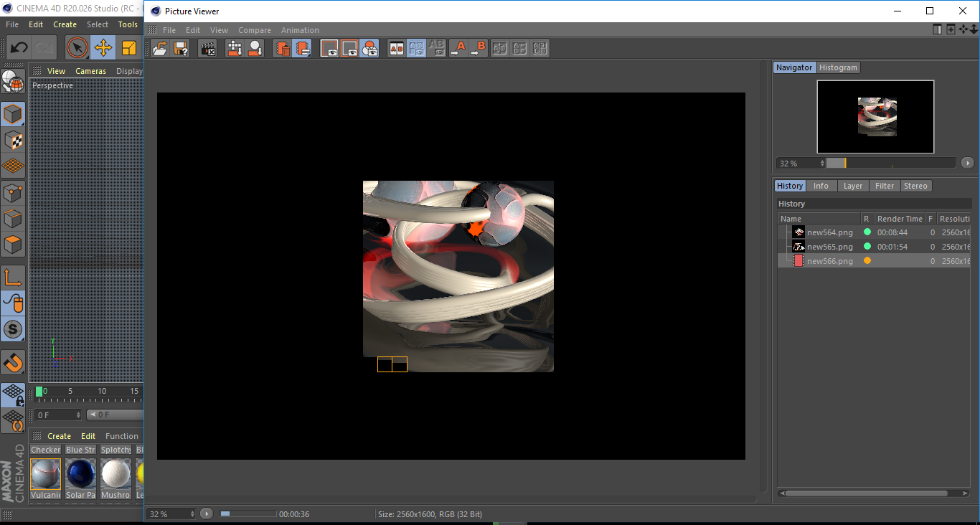Click the Set as A icon
The height and width of the screenshot is (525, 980).
tap(458, 49)
